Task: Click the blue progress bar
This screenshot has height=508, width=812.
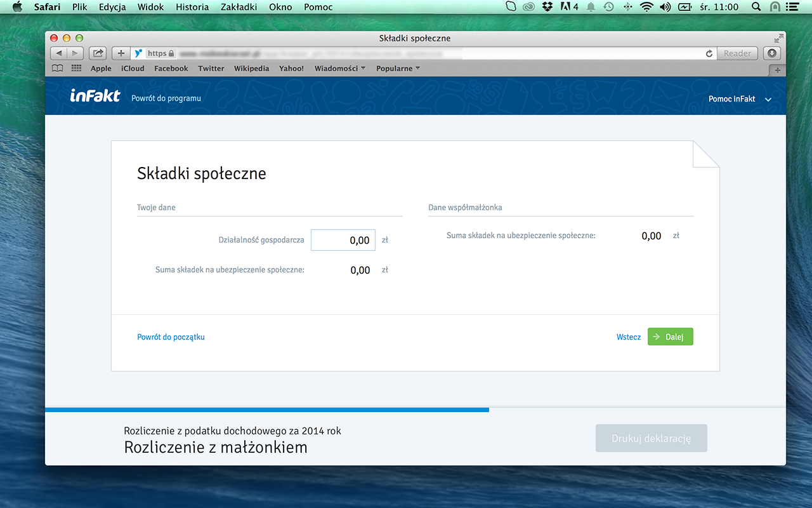Action: pos(267,410)
